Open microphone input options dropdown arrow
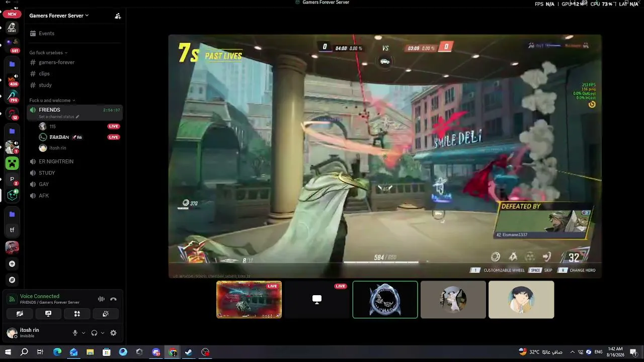 pyautogui.click(x=84, y=333)
